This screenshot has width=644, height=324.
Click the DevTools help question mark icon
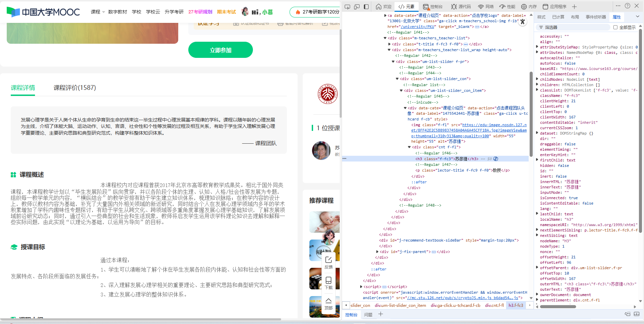pyautogui.click(x=628, y=6)
